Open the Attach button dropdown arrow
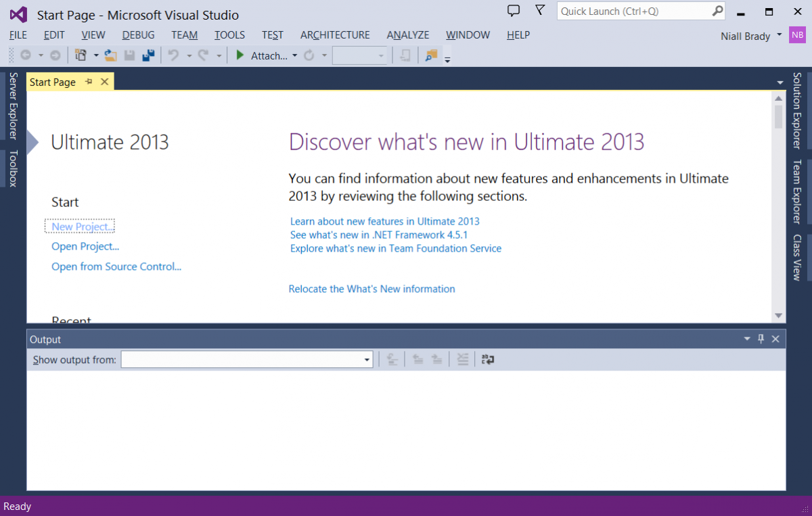The image size is (812, 516). (295, 55)
